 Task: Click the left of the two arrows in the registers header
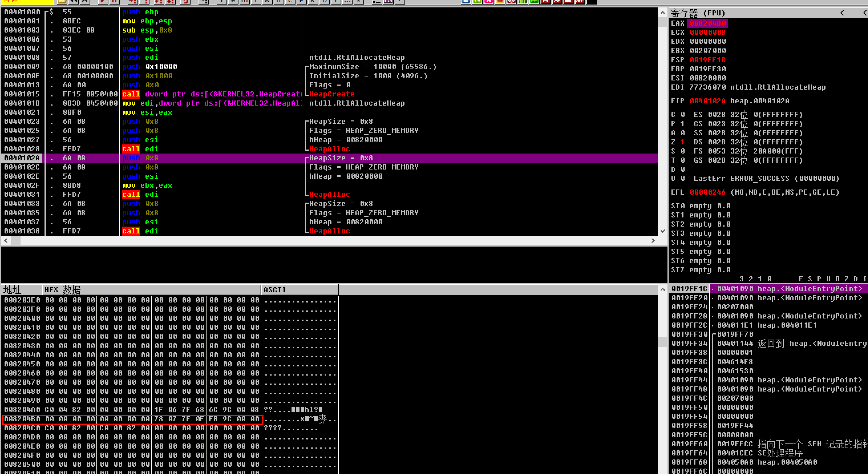[x=842, y=13]
